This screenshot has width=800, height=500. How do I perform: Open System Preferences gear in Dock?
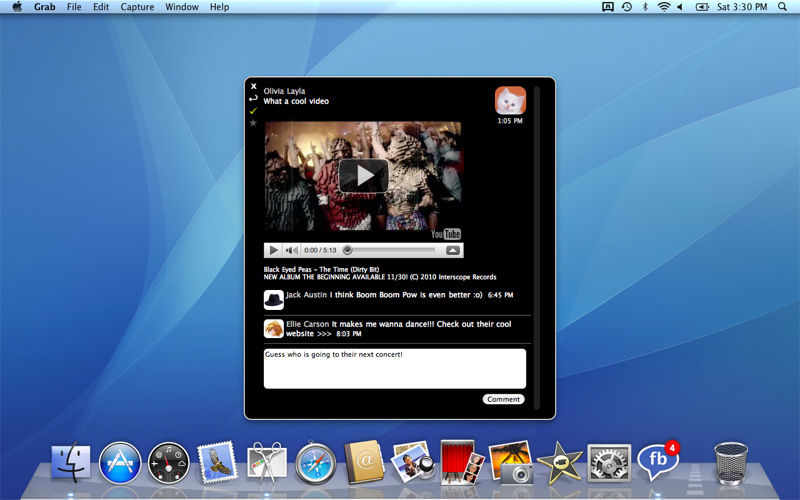(x=609, y=463)
